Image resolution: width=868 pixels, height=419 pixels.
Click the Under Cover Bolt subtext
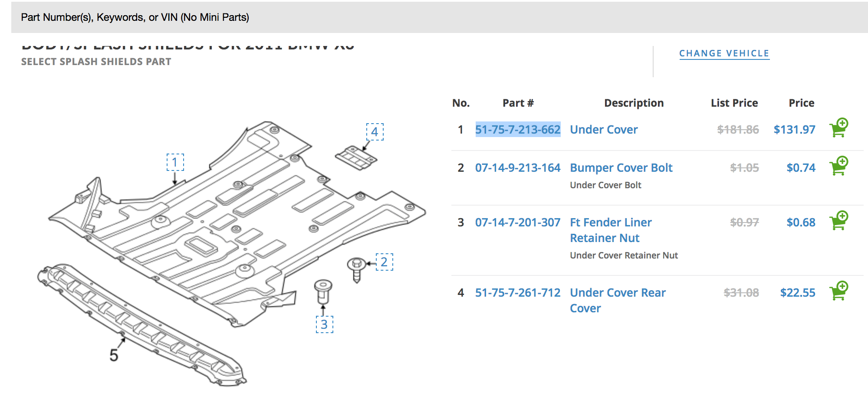click(605, 185)
